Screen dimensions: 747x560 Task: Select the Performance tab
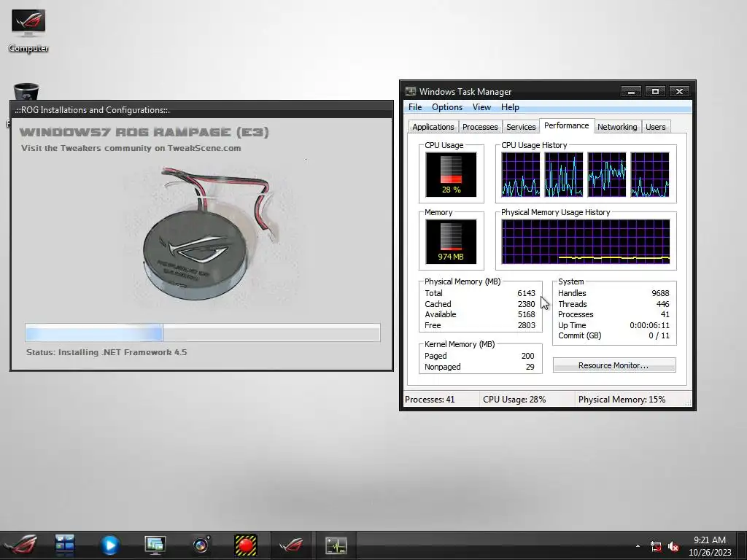pyautogui.click(x=566, y=125)
